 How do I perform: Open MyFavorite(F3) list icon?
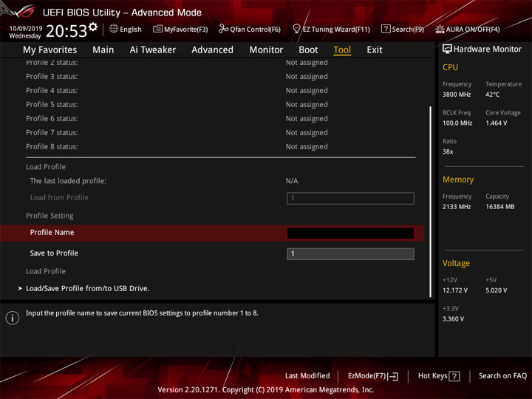point(157,29)
